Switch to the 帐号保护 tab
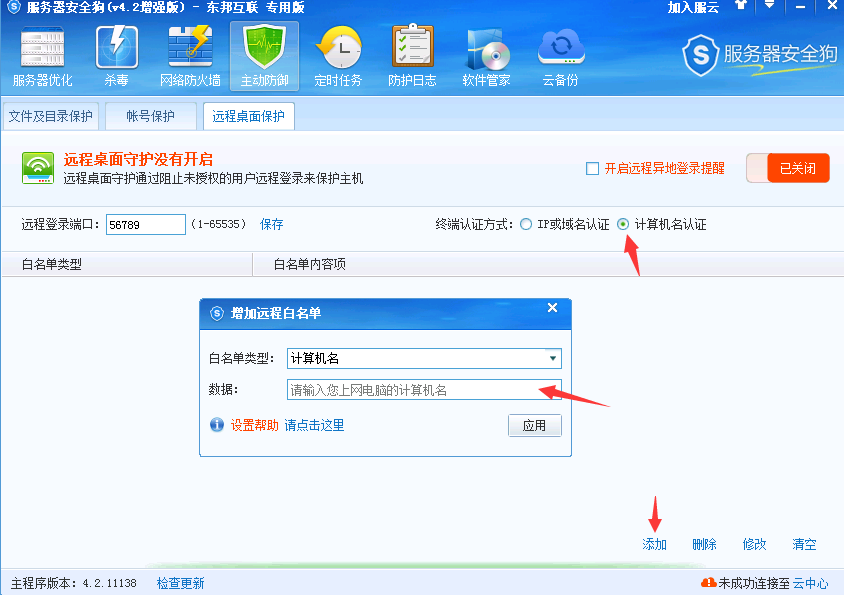 click(x=151, y=116)
